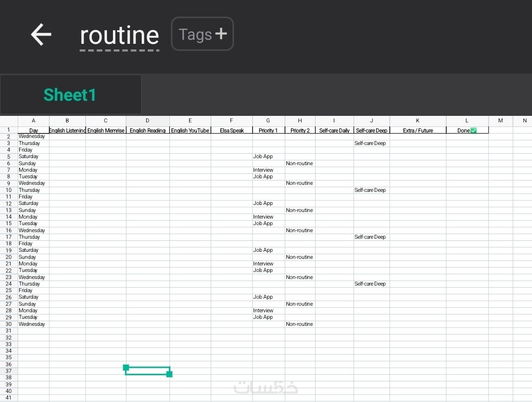532x402 pixels.
Task: Select 'Interview' cell in row 14
Action: click(x=268, y=217)
